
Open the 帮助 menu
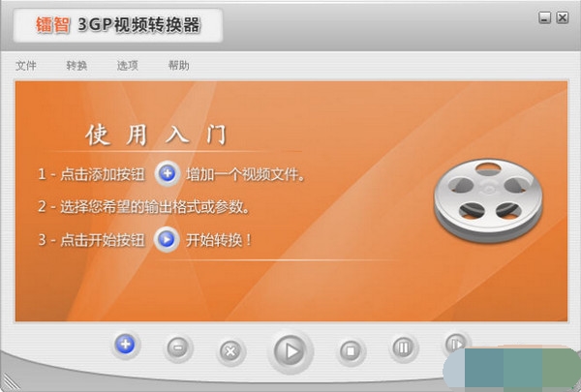click(178, 66)
